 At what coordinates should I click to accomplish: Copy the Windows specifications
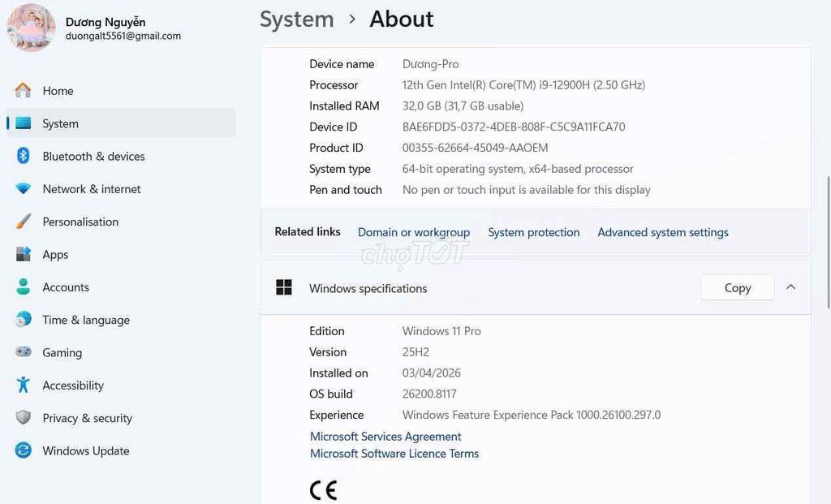(x=737, y=286)
